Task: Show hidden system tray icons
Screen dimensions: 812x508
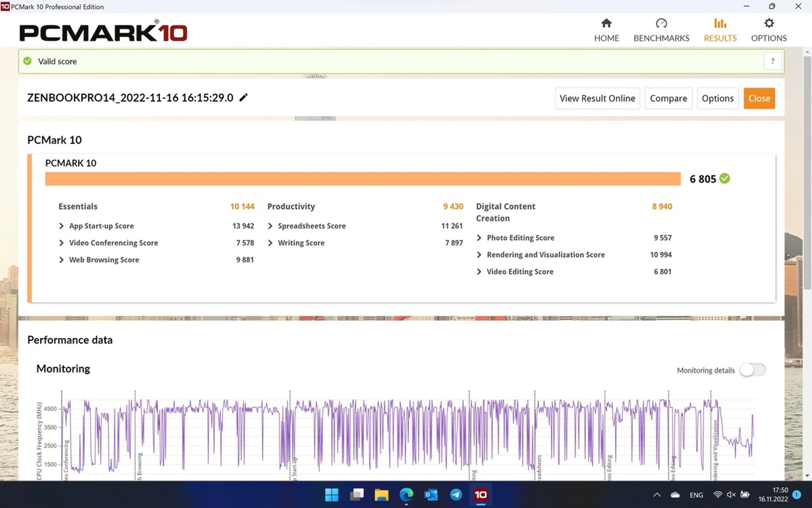Action: (657, 494)
